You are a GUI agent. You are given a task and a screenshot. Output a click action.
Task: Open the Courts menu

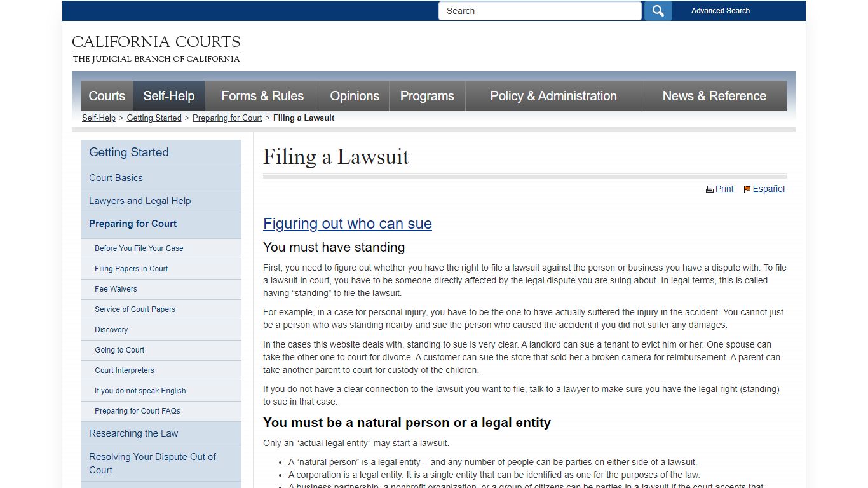tap(107, 96)
